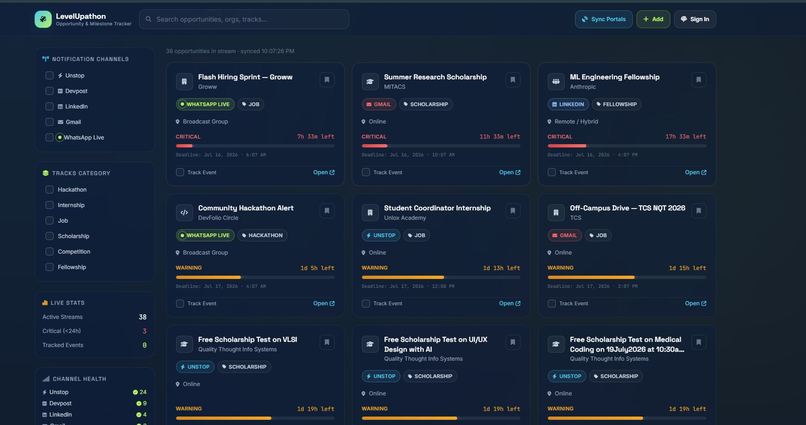Click the Flash Hiring Sprint card type icon
806x425 pixels.
coord(184,81)
